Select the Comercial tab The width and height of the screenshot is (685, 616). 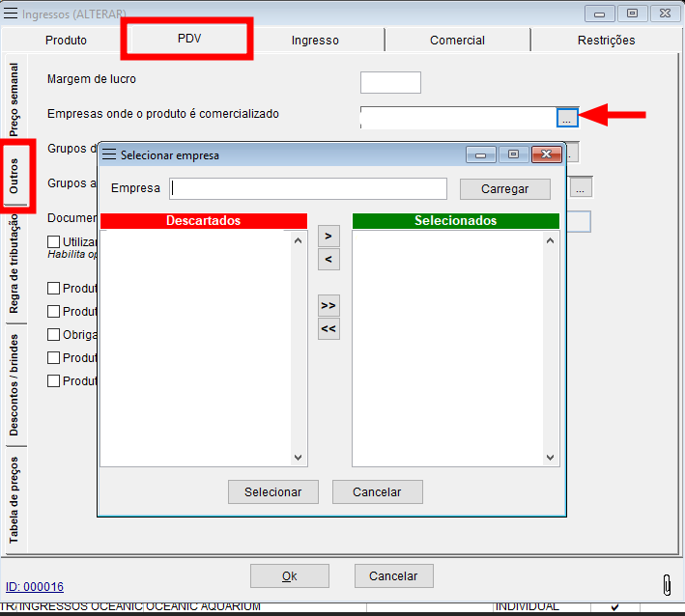click(x=457, y=41)
